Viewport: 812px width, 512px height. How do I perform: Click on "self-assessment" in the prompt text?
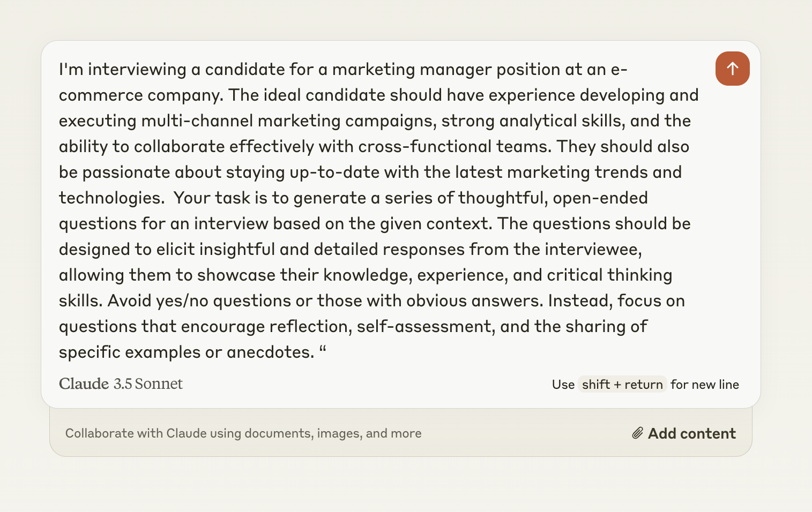point(426,327)
